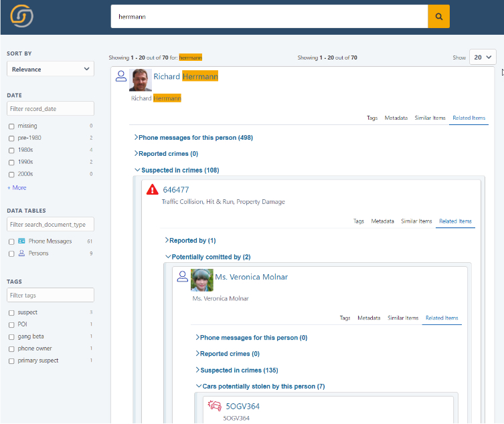Viewport: 504px width, 424px height.
Task: Check the 1990s date filter
Action: coord(11,163)
